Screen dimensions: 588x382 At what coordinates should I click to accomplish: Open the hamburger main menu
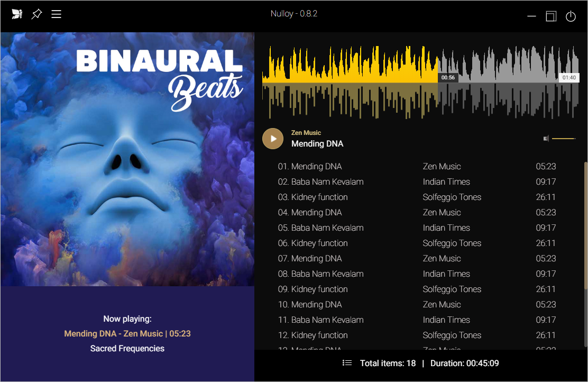coord(56,14)
